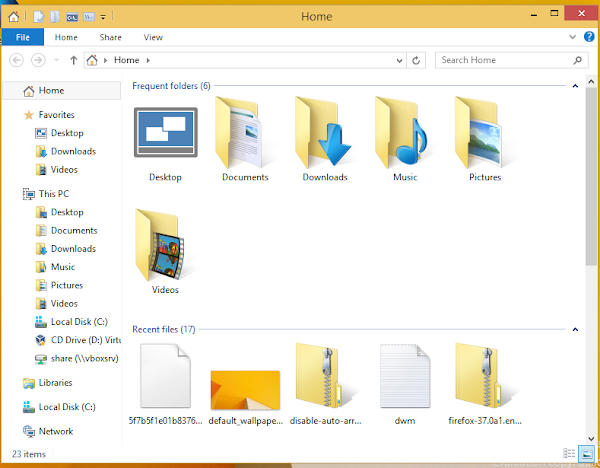Image resolution: width=600 pixels, height=468 pixels.
Task: Click the command prompt quick access icon
Action: tap(72, 17)
